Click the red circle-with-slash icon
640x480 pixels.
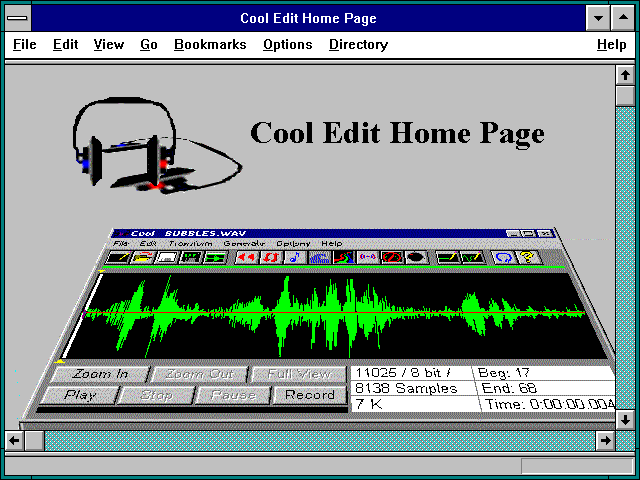(x=392, y=257)
